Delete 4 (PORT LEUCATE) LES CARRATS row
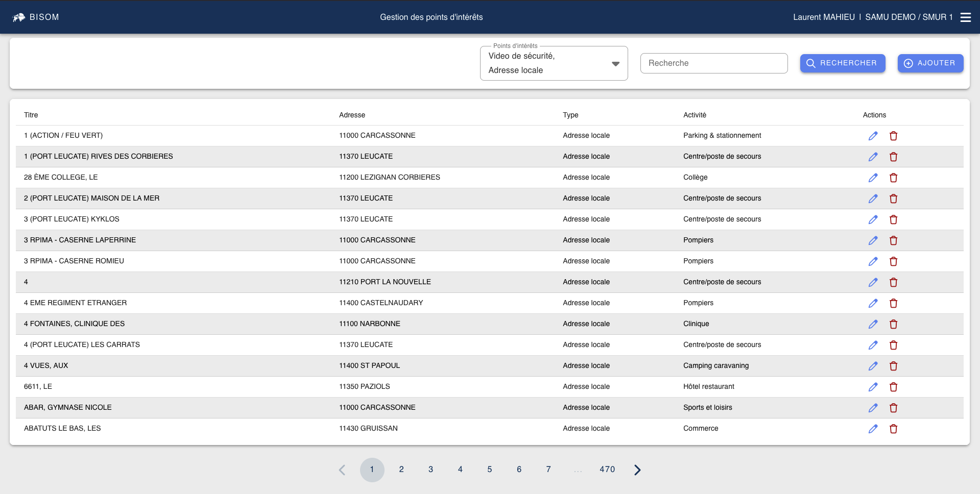The width and height of the screenshot is (980, 494). (x=893, y=345)
